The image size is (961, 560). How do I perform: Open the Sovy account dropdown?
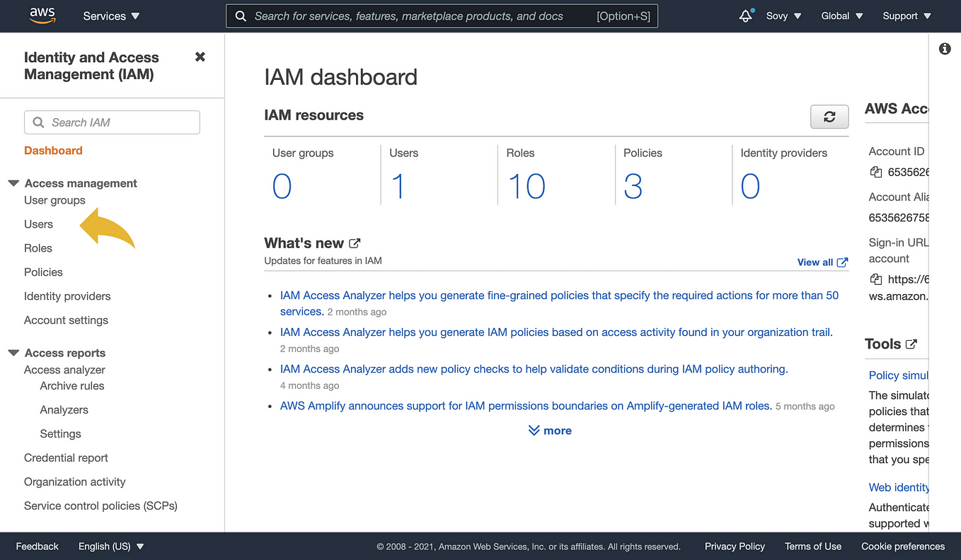784,16
